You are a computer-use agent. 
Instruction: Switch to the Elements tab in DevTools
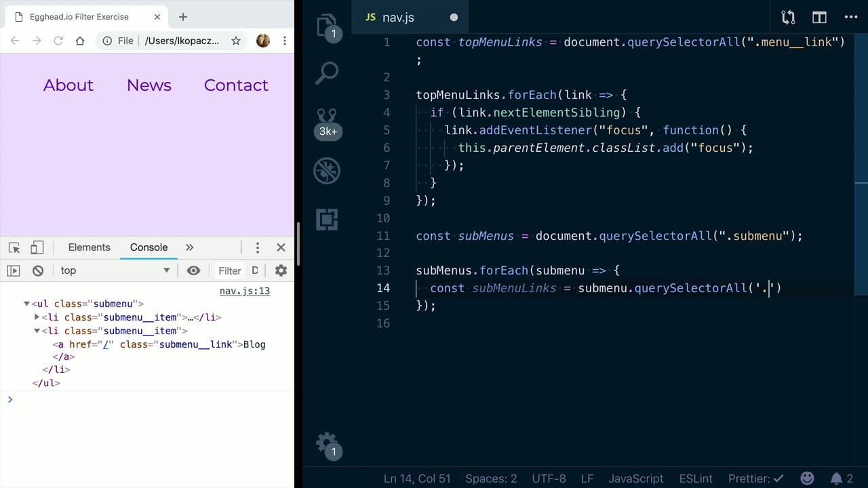[x=89, y=247]
